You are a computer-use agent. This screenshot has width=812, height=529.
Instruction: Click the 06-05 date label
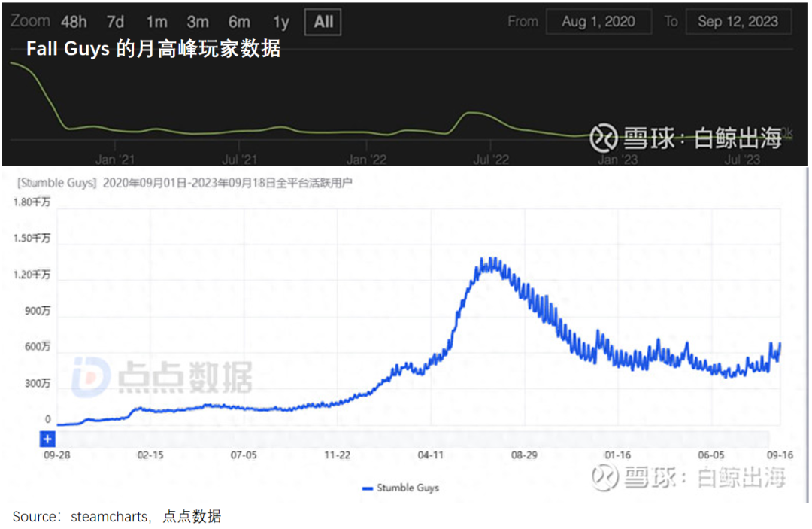(711, 455)
